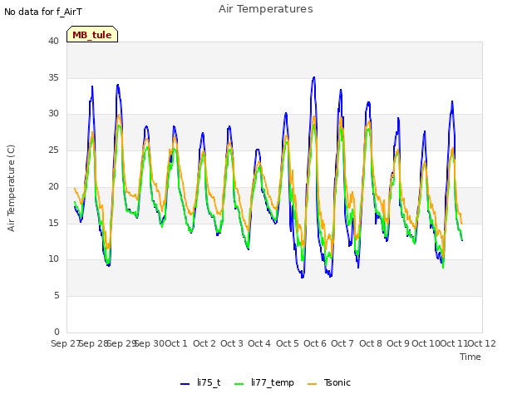Image resolution: width=532 pixels, height=399 pixels.
Task: Click the green li77_temp legend swatch
Action: [x=239, y=384]
